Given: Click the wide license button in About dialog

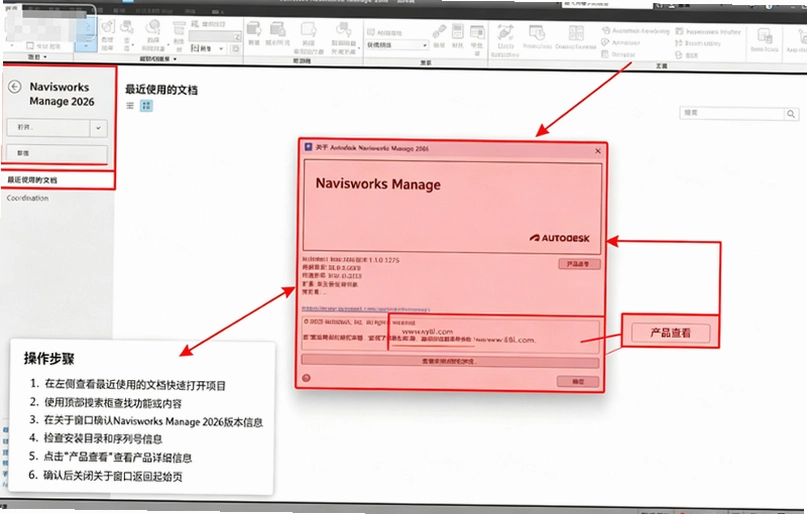Looking at the screenshot, I should [450, 362].
